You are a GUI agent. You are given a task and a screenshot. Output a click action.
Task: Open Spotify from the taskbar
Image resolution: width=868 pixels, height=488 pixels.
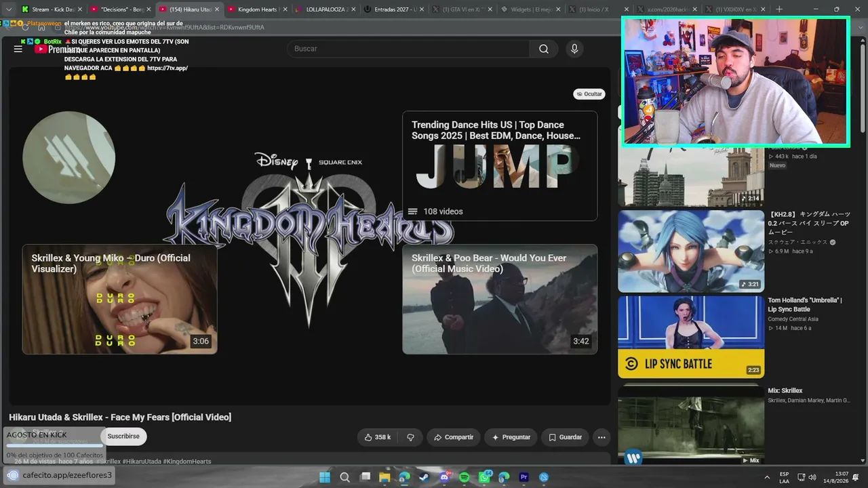[465, 477]
